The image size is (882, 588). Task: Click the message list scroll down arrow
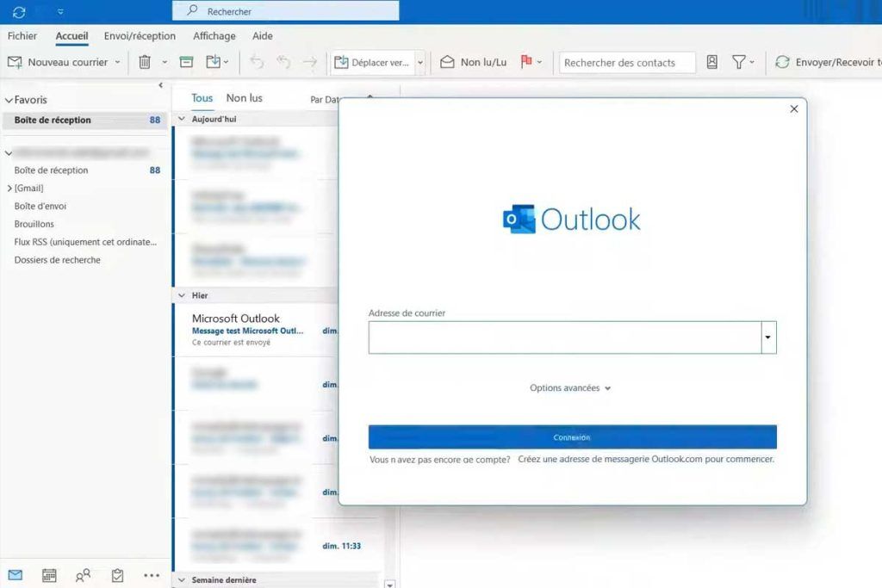pyautogui.click(x=390, y=584)
